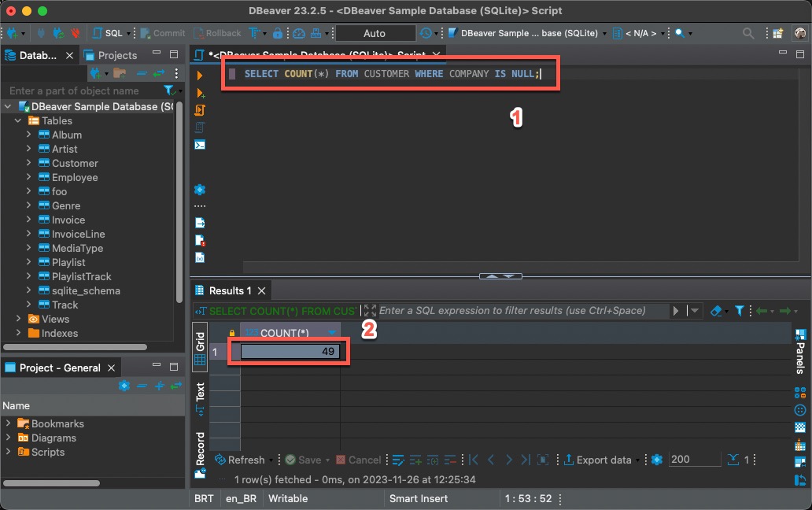Click the object name filter field

tap(83, 91)
